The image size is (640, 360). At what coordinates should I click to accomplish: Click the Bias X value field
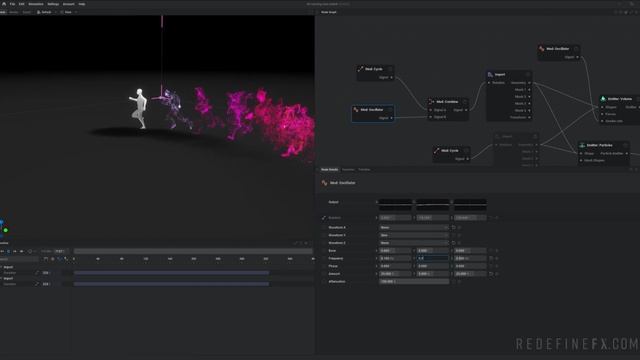[x=395, y=251]
